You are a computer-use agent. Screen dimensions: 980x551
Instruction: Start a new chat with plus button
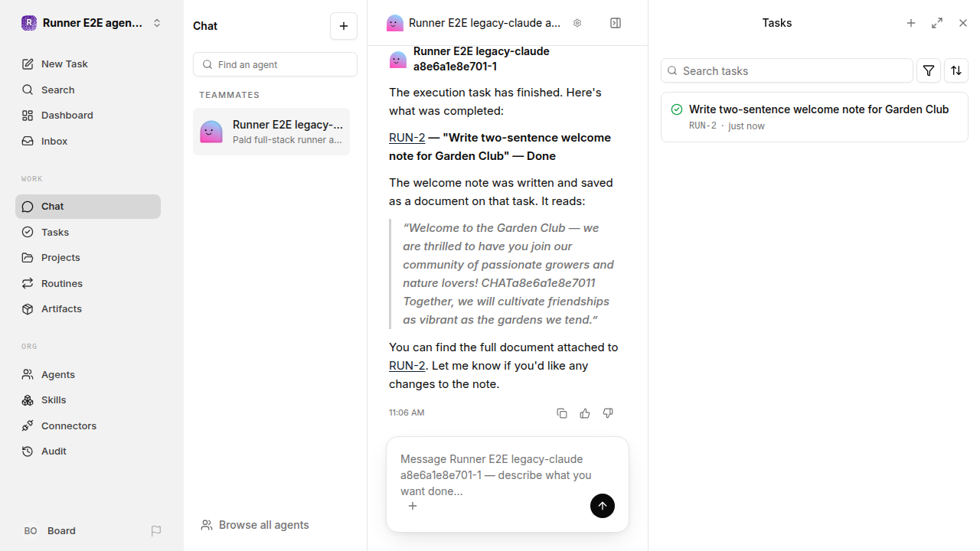coord(344,26)
